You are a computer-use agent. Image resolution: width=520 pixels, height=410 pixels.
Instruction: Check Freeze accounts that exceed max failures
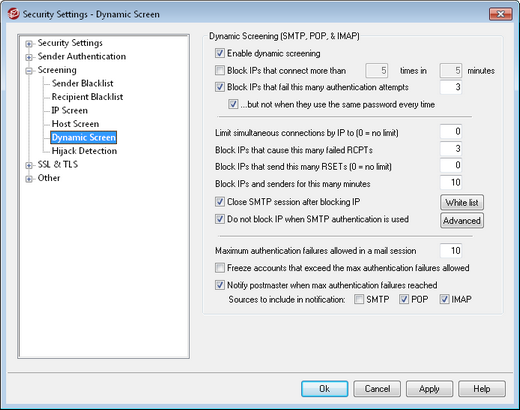pos(220,268)
